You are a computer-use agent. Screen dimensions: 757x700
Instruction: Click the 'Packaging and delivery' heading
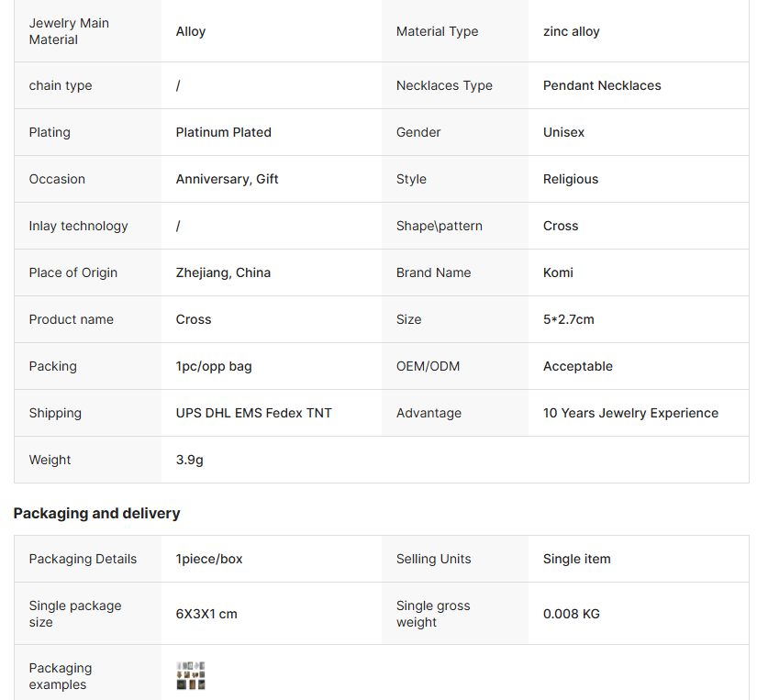click(x=96, y=513)
